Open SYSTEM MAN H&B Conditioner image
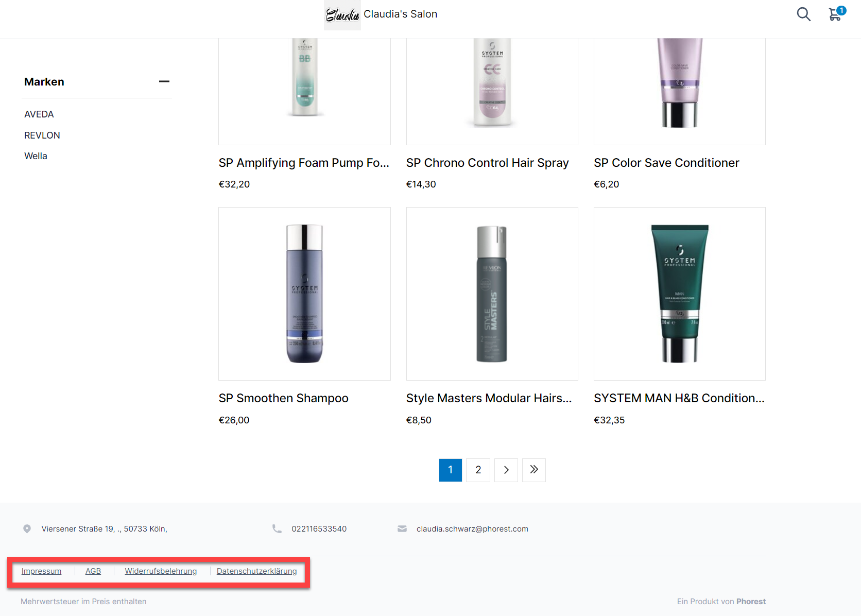 (679, 294)
